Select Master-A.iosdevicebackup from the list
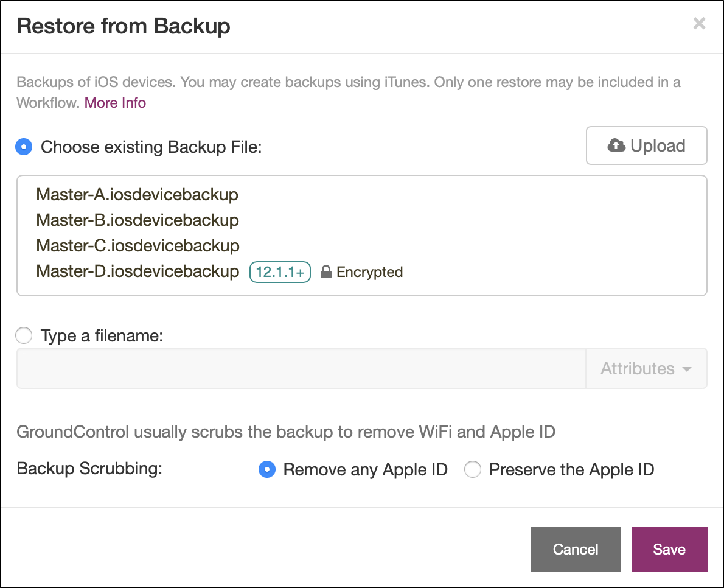 tap(137, 195)
